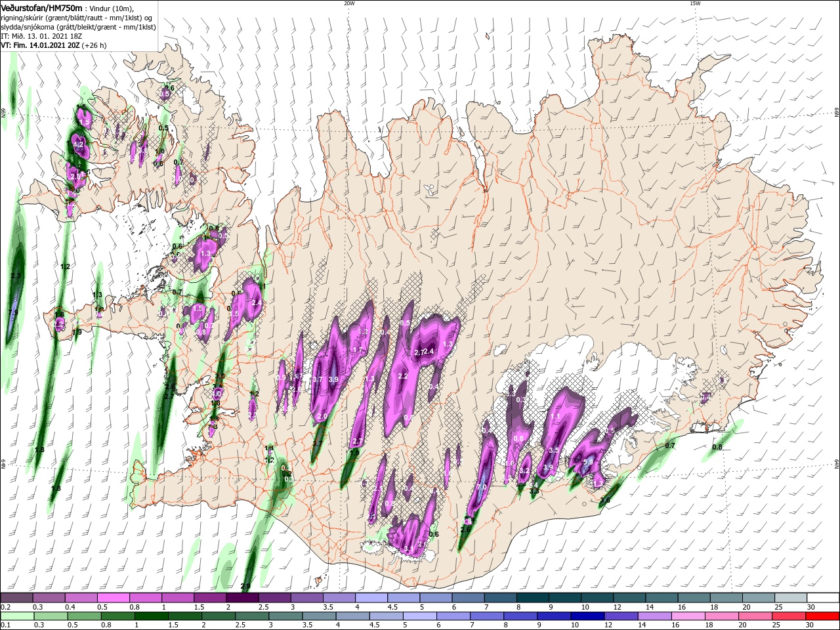Screen dimensions: 840x630
Task: Click the 'rigning/skúrir' legend description line
Action: pos(77,17)
